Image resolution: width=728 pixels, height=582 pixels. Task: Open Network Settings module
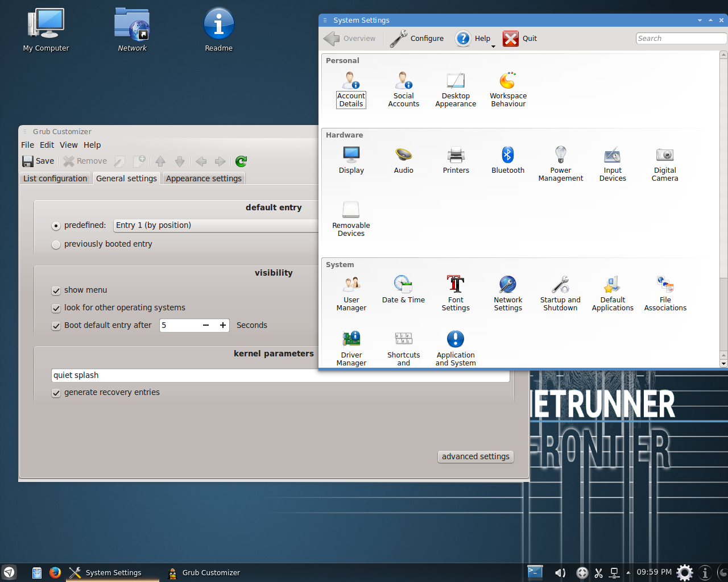pos(508,294)
